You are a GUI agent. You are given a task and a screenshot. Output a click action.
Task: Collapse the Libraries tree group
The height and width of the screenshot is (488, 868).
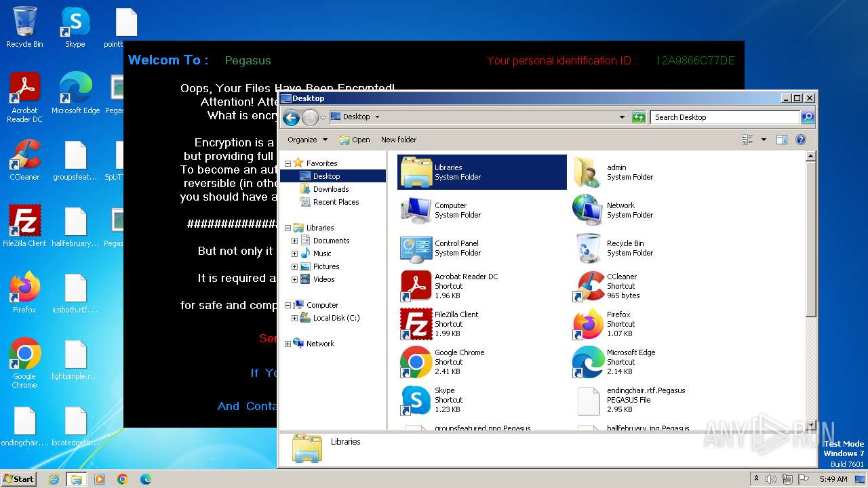click(288, 228)
